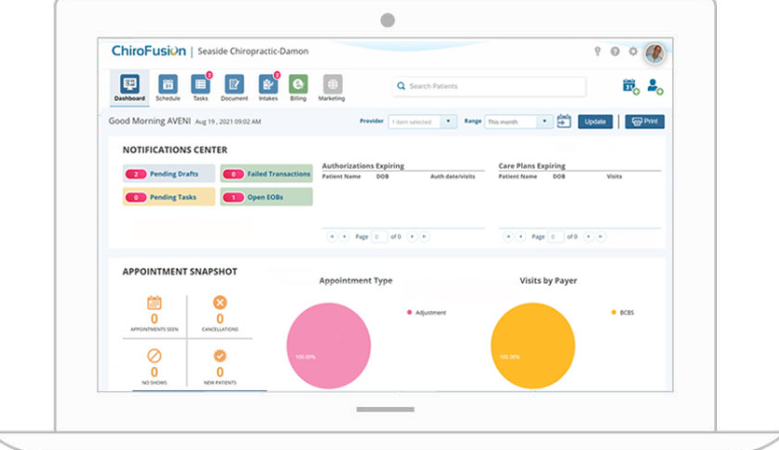Click the add new patient icon
The image size is (779, 450).
655,86
